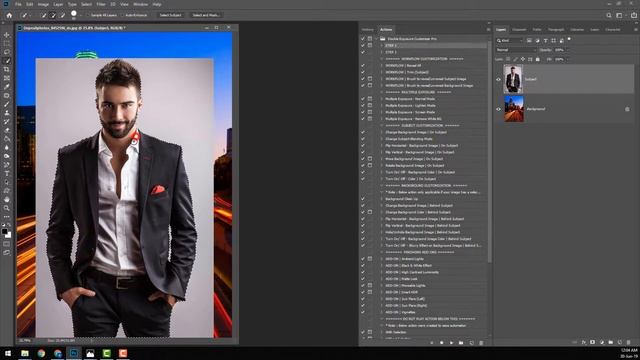Image resolution: width=640 pixels, height=360 pixels.
Task: Delete layer with Layers panel trash icon
Action: 629,342
